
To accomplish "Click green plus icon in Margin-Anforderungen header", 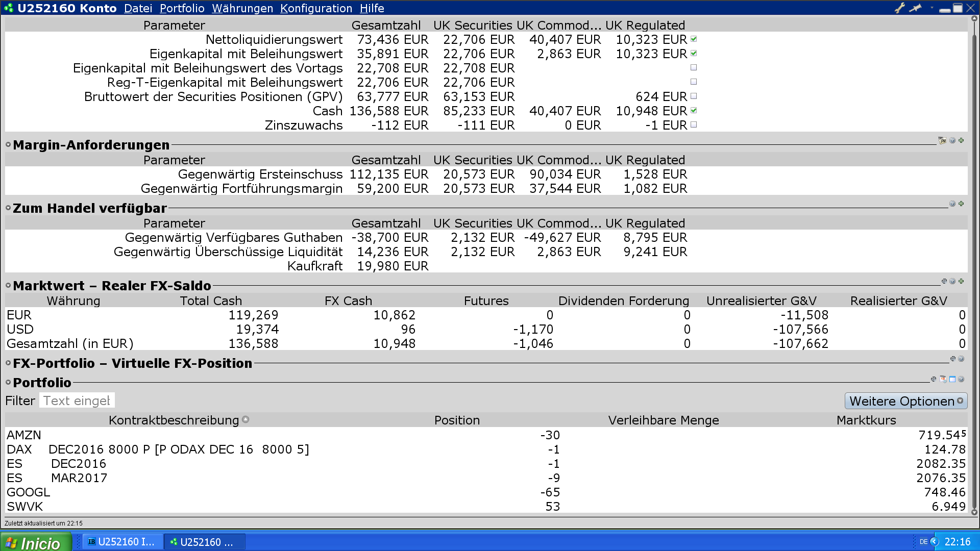I will tap(962, 140).
